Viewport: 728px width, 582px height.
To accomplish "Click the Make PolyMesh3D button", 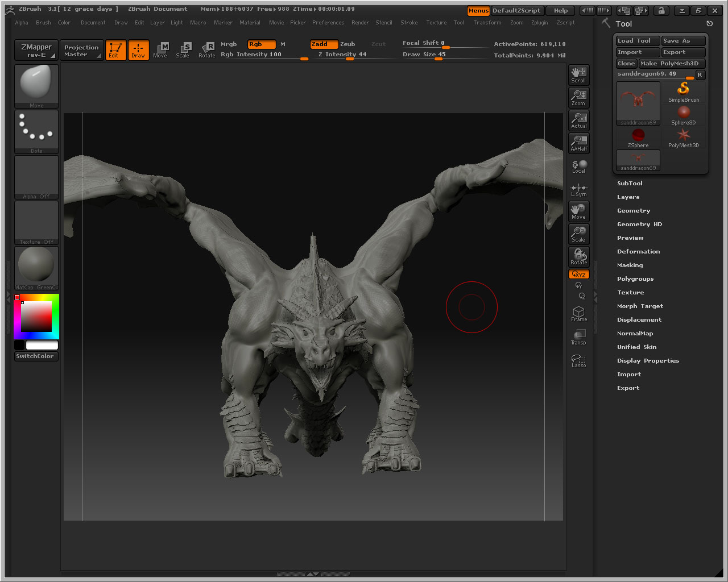I will [x=672, y=64].
